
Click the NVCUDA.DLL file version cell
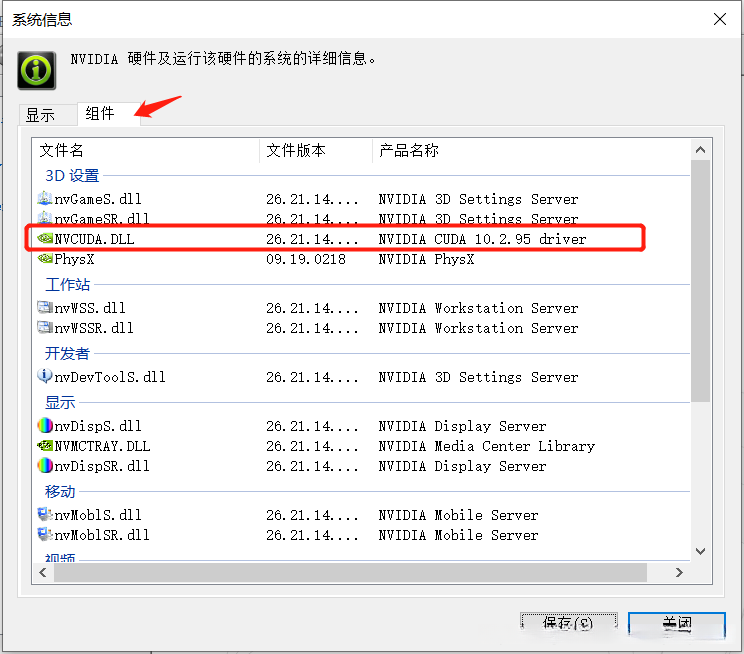pyautogui.click(x=312, y=239)
